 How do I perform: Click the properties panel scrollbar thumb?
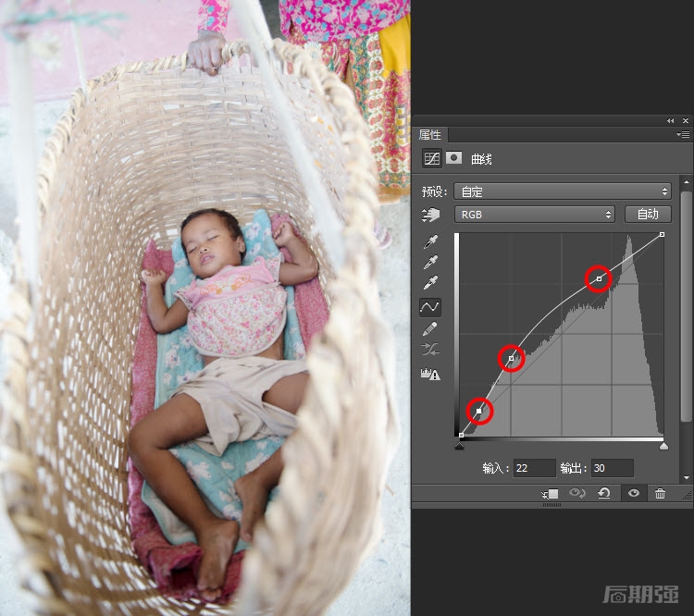[x=687, y=307]
